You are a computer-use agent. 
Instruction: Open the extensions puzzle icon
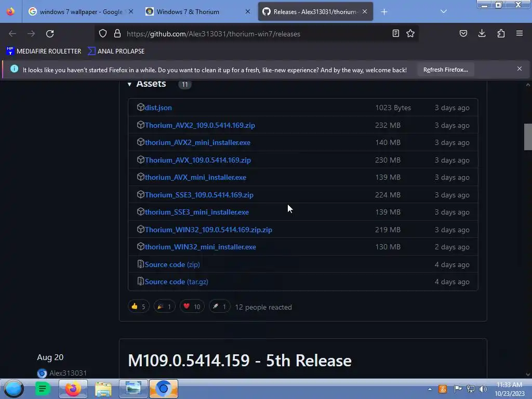(501, 34)
